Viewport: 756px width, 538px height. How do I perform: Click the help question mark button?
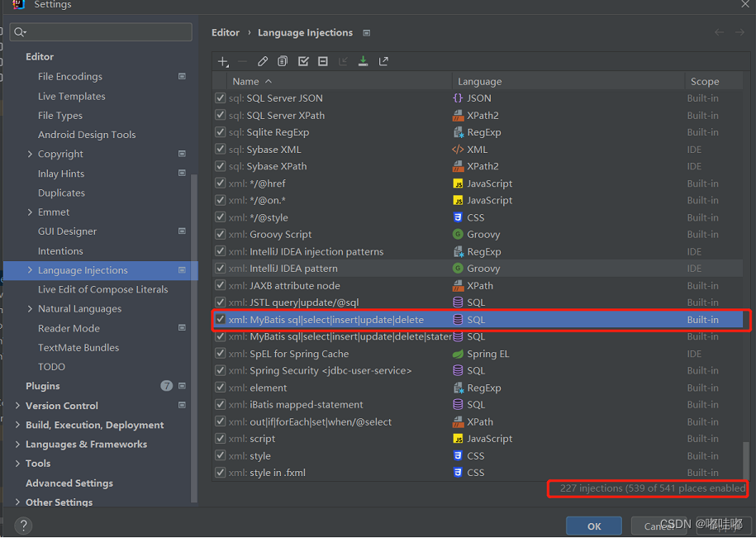23,526
